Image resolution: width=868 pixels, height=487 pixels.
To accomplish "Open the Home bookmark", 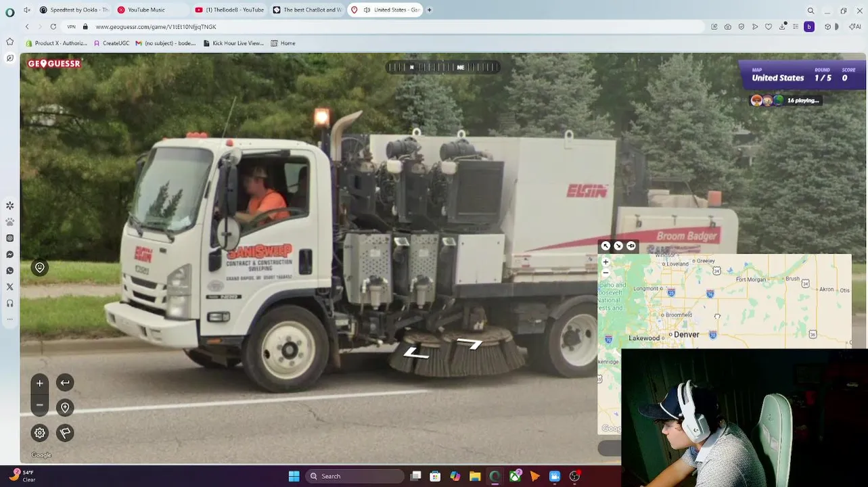I will (x=283, y=43).
